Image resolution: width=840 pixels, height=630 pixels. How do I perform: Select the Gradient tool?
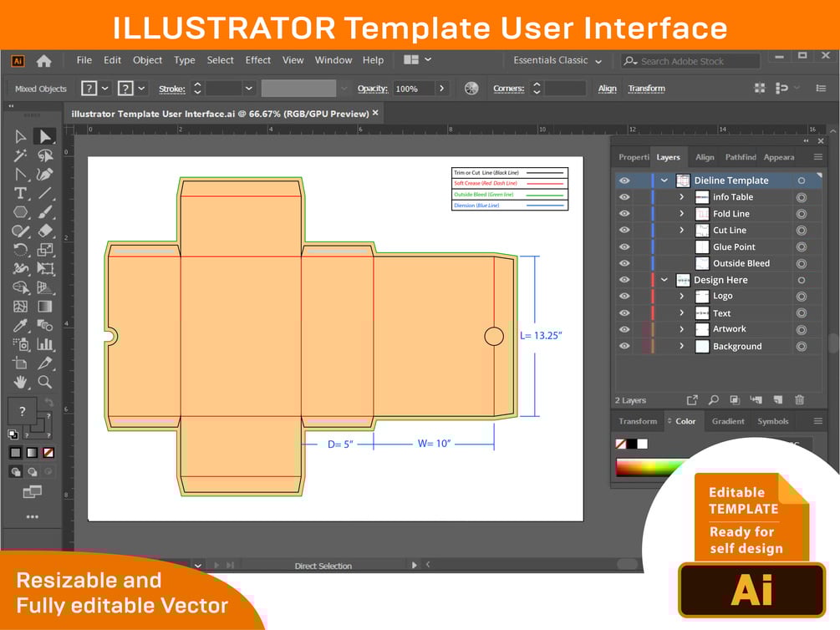pos(45,307)
